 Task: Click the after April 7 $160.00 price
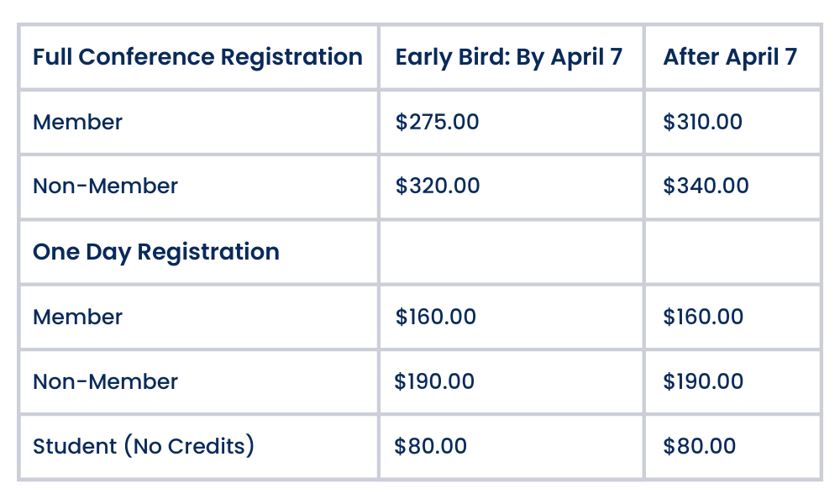point(703,317)
